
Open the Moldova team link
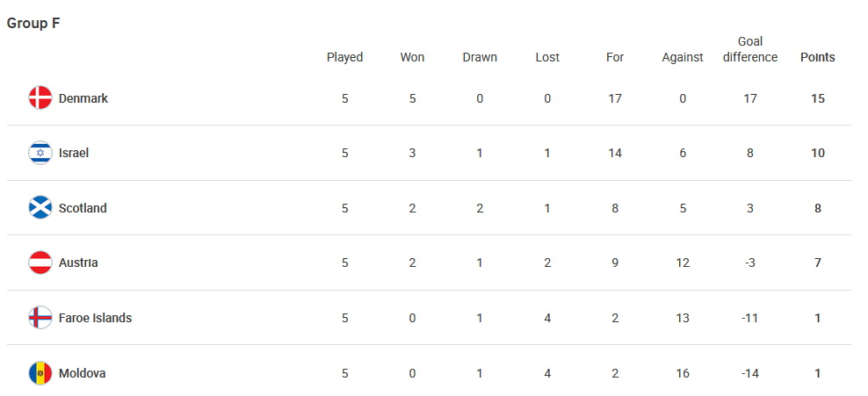[x=82, y=373]
